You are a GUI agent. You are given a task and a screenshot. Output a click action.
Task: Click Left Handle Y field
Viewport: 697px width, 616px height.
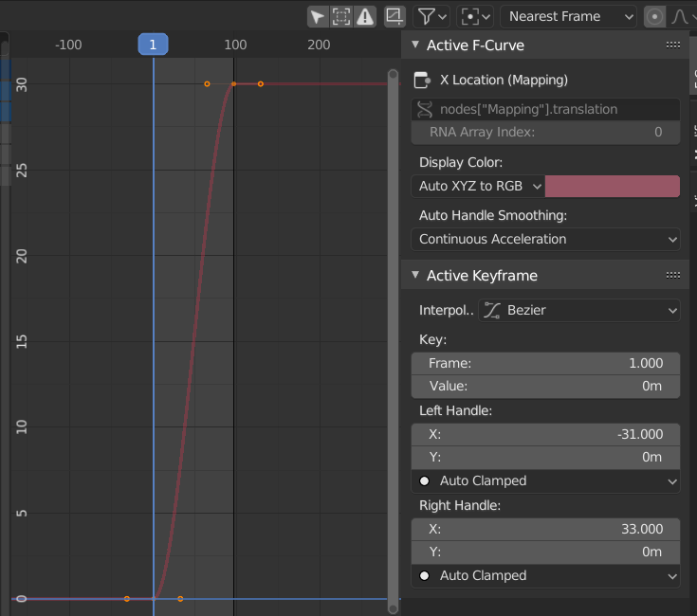tap(546, 457)
